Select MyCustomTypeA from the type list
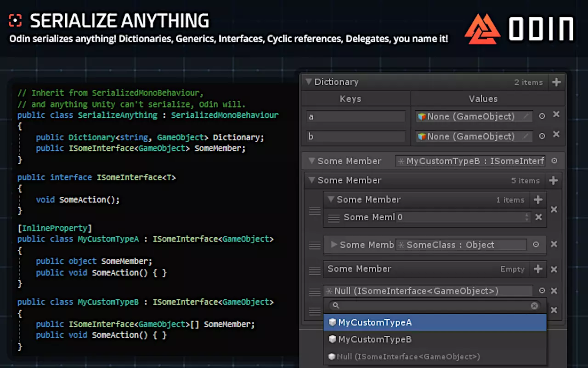588x368 pixels. pyautogui.click(x=435, y=322)
